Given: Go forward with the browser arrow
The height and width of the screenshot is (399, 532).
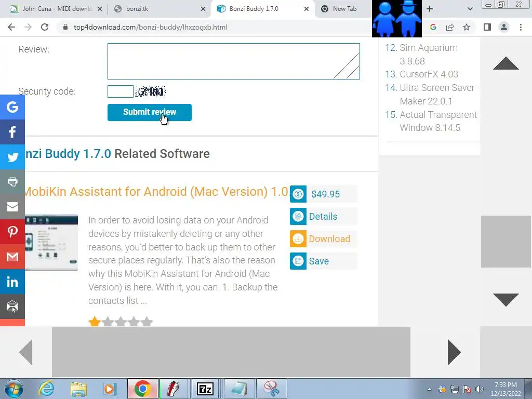Looking at the screenshot, I should point(28,27).
